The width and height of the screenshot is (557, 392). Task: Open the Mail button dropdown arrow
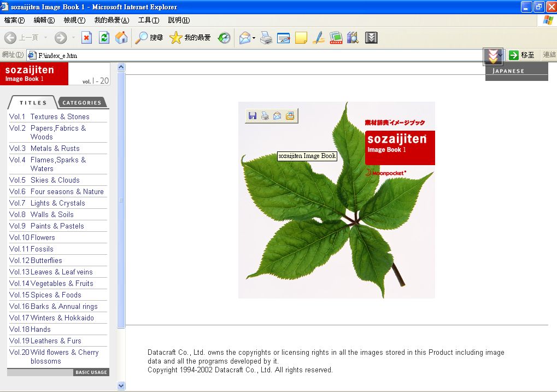[254, 38]
